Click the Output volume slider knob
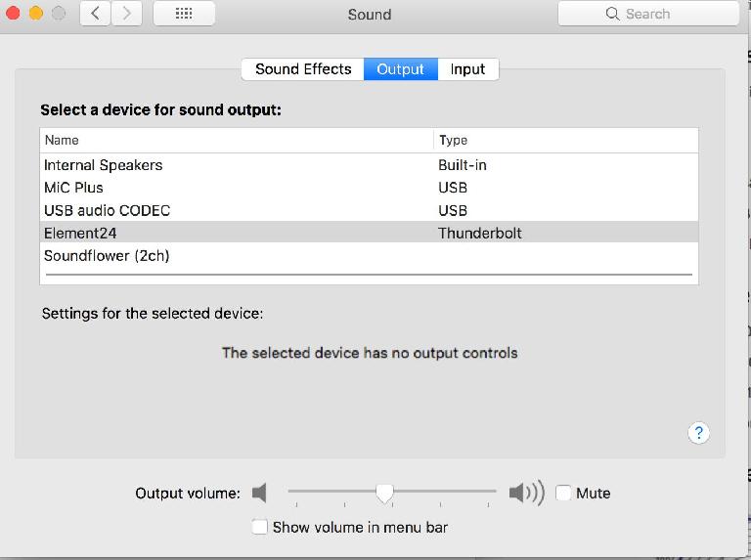The width and height of the screenshot is (751, 560). coord(384,493)
